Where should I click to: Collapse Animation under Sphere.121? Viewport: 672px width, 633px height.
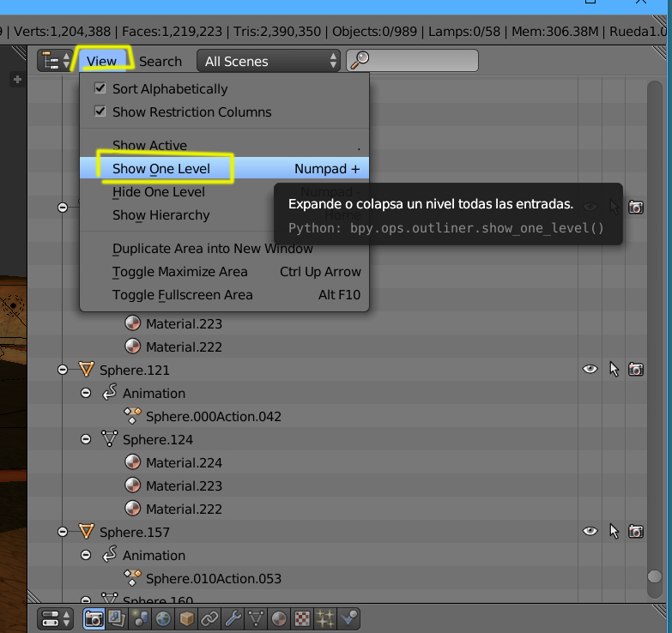86,393
